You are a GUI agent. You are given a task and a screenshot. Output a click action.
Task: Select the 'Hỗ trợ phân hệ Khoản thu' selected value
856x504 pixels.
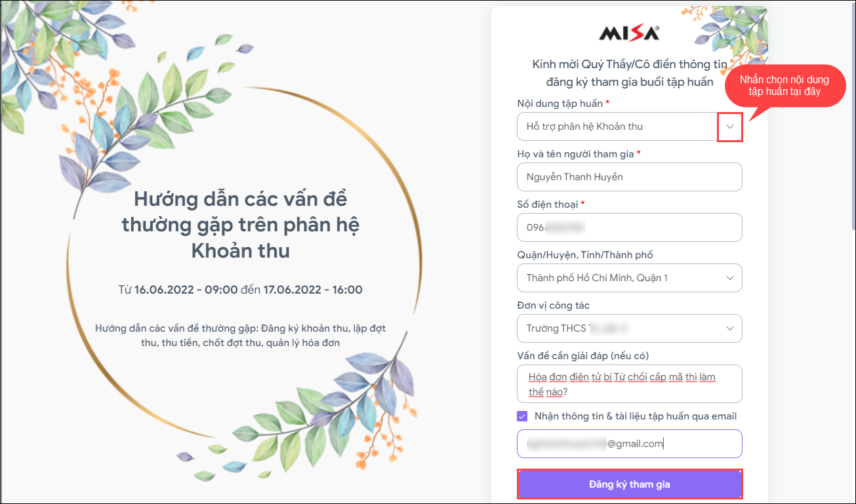(584, 126)
